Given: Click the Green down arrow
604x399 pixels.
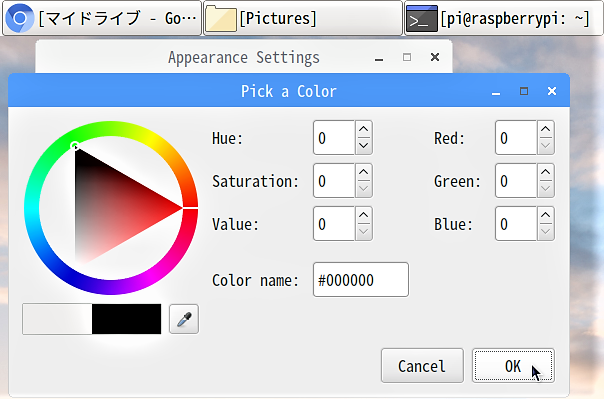Looking at the screenshot, I should [545, 189].
